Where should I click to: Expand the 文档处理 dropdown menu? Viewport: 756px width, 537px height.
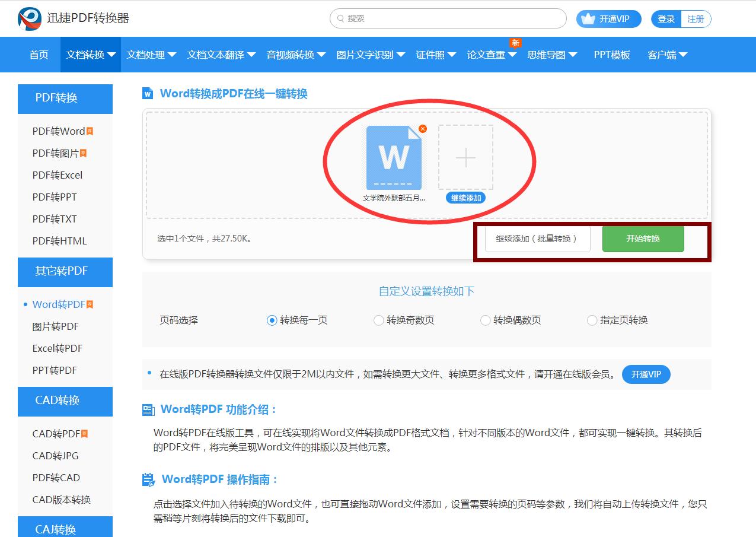(146, 54)
